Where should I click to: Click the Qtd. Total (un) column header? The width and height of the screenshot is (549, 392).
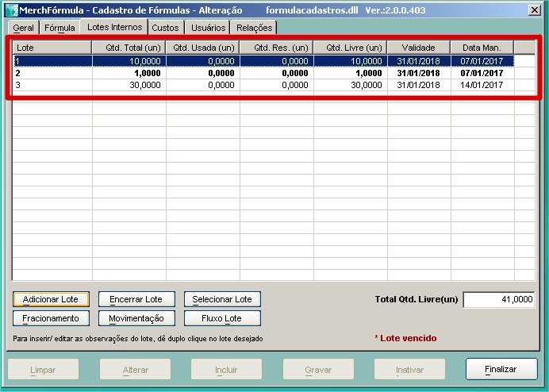point(129,48)
